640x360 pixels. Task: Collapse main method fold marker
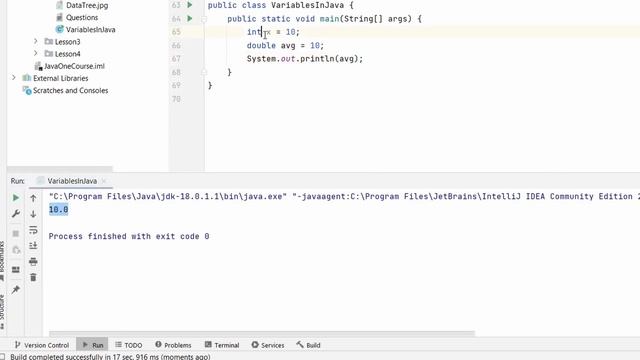tap(204, 19)
